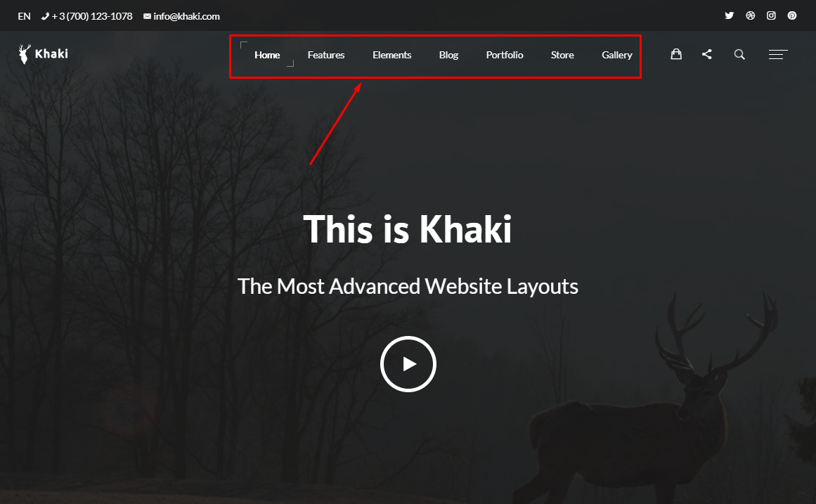
Task: Open the Gallery nav item
Action: [616, 56]
